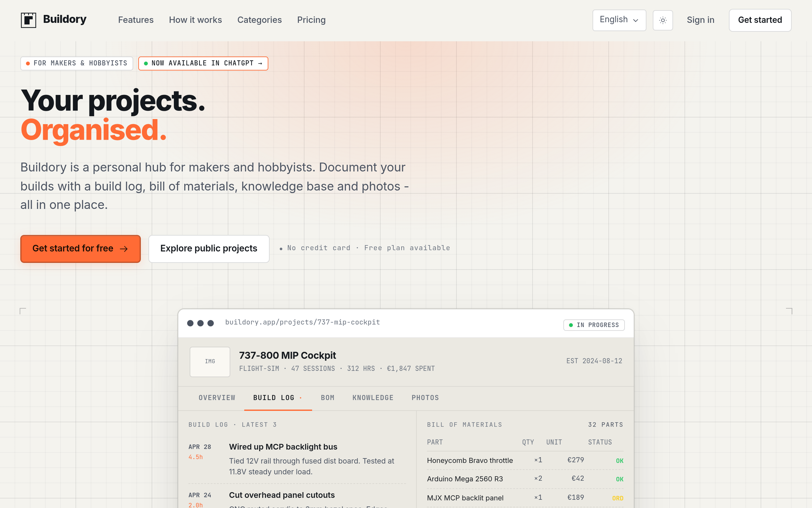The width and height of the screenshot is (812, 508).
Task: Switch to the BOM tab
Action: [327, 398]
